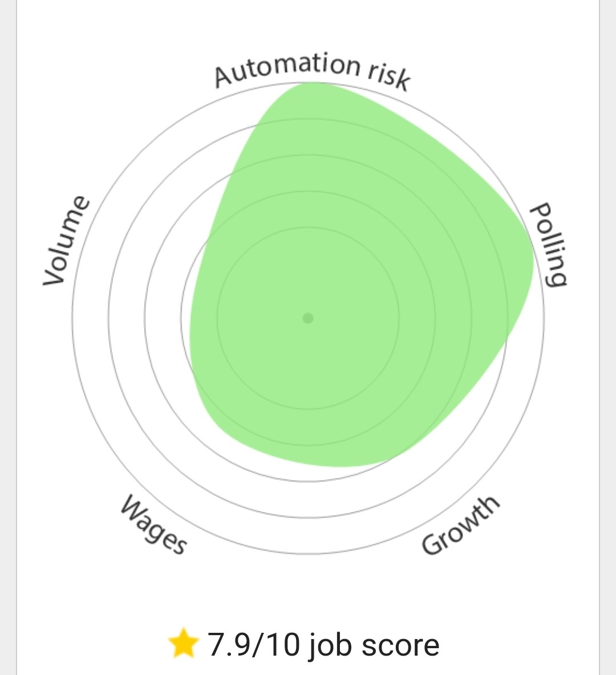Select the Automation risk axis label
This screenshot has height=675, width=616.
point(313,71)
